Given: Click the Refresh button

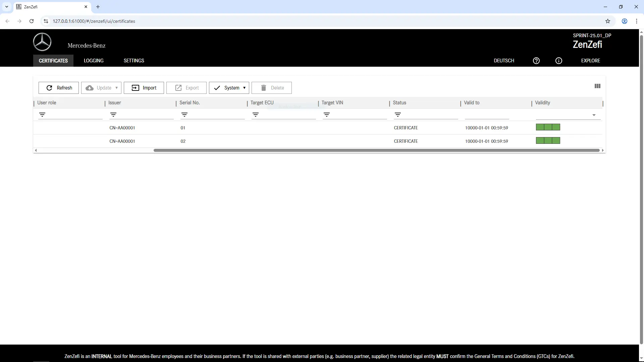Looking at the screenshot, I should coord(59,88).
